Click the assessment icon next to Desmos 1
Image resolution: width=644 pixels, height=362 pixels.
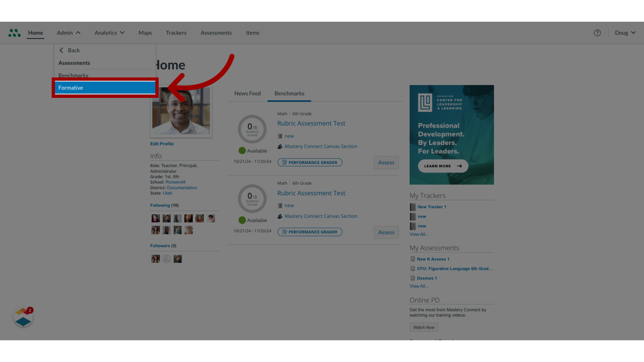[x=412, y=278]
